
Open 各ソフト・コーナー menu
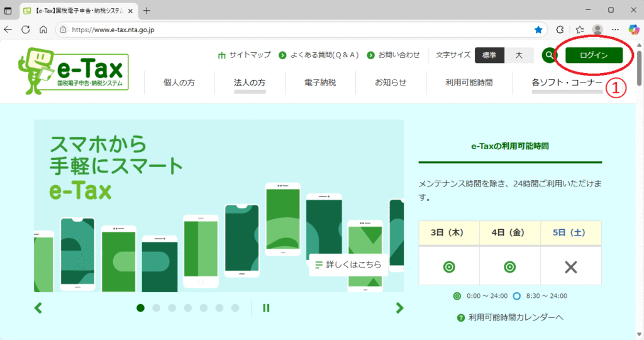[x=567, y=82]
